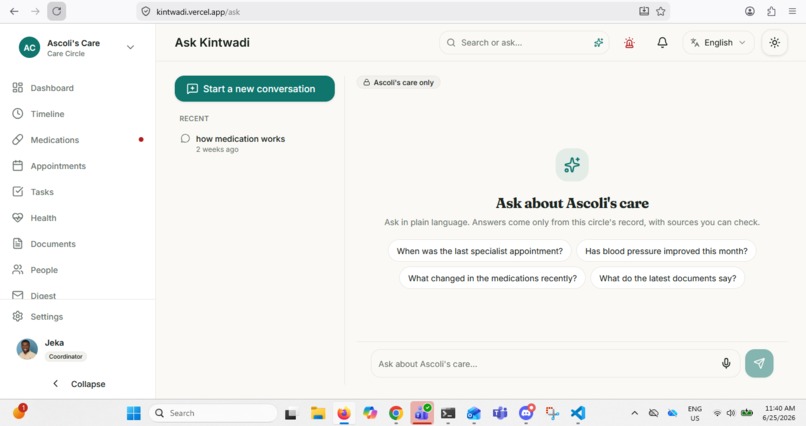Click the People icon in sidebar
806x426 pixels.
(17, 270)
